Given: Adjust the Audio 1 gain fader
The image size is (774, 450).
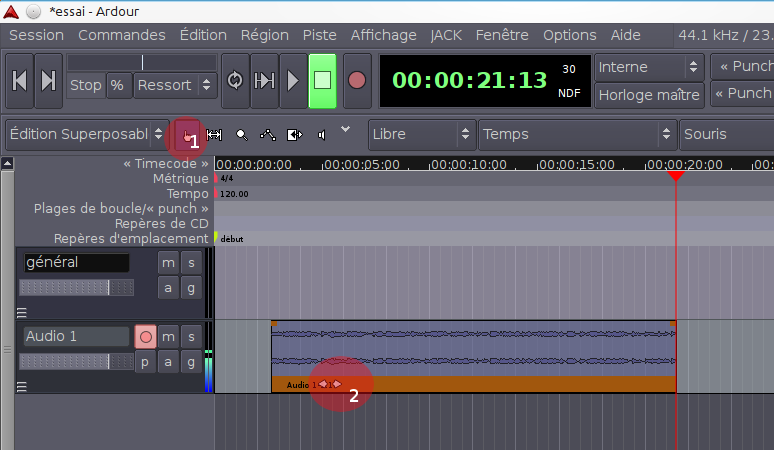Looking at the screenshot, I should pos(77,362).
